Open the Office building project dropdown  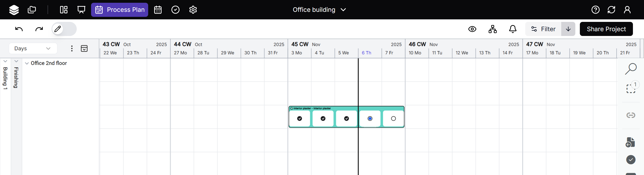click(x=319, y=10)
